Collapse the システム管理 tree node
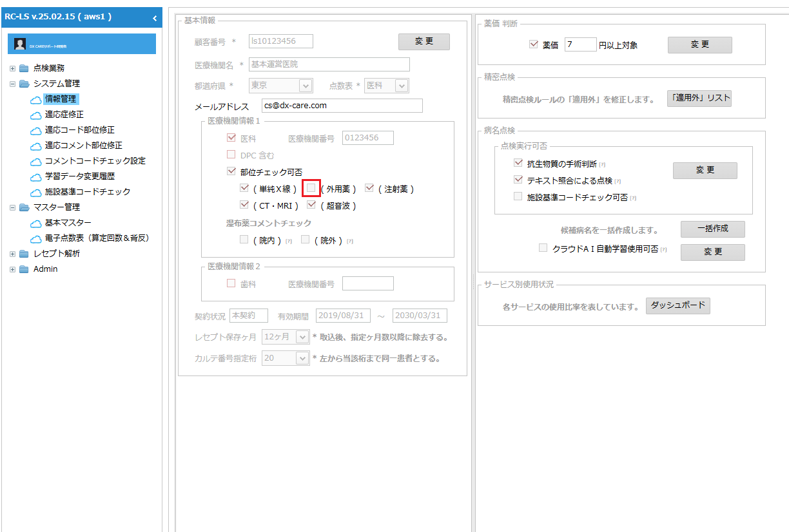The width and height of the screenshot is (789, 532). (x=13, y=84)
